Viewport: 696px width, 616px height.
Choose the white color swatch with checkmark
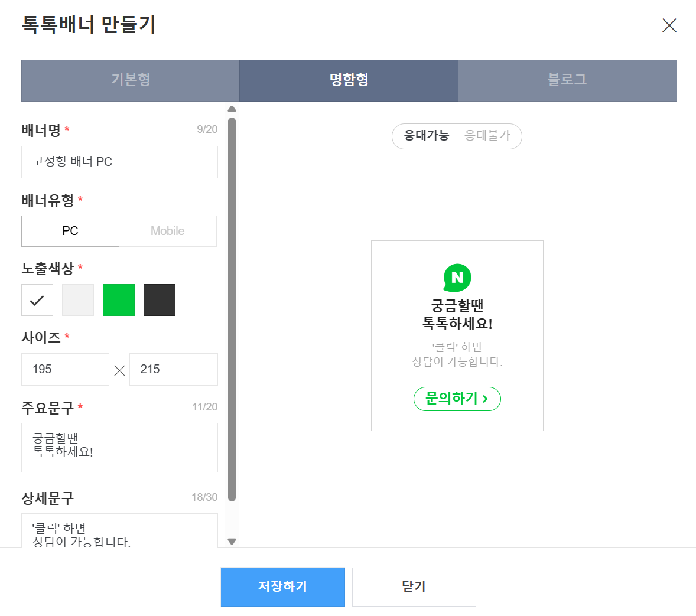37,300
